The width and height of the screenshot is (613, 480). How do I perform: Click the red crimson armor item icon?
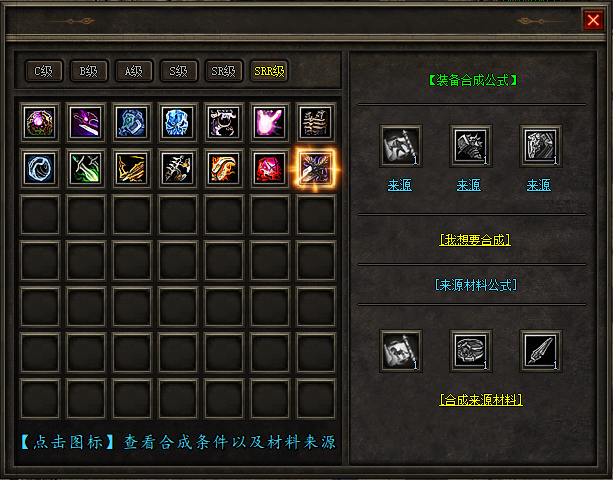coord(270,168)
